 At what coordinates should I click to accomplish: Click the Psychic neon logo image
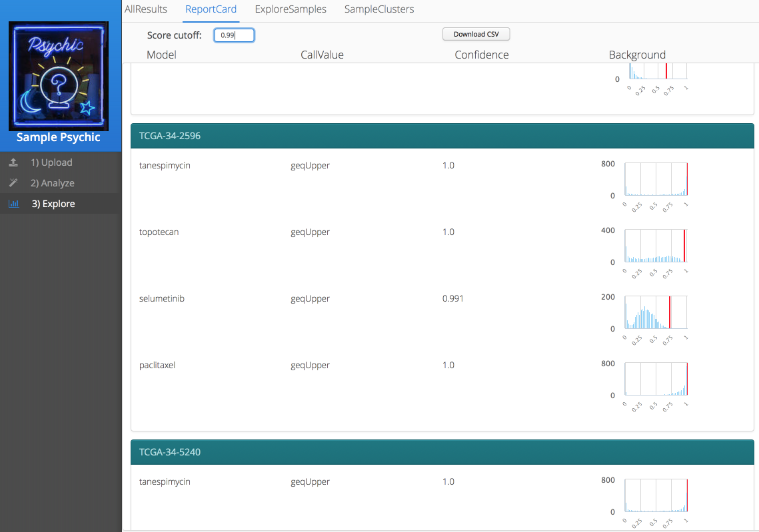(x=58, y=76)
